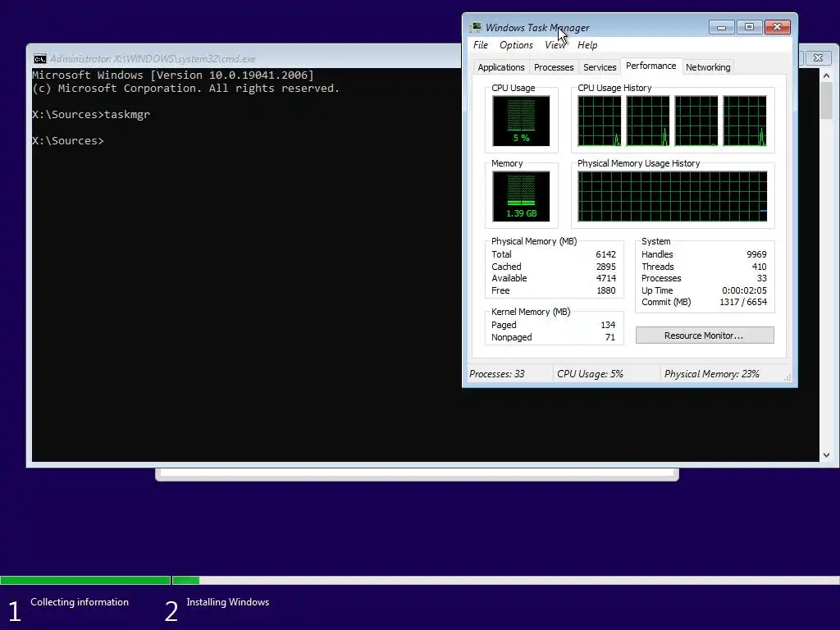
Task: Click the Memory 1.39 GB gauge
Action: pyautogui.click(x=521, y=196)
